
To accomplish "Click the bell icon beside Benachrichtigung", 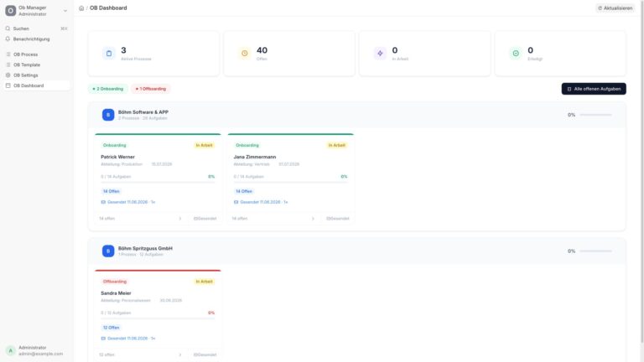I will (8, 39).
